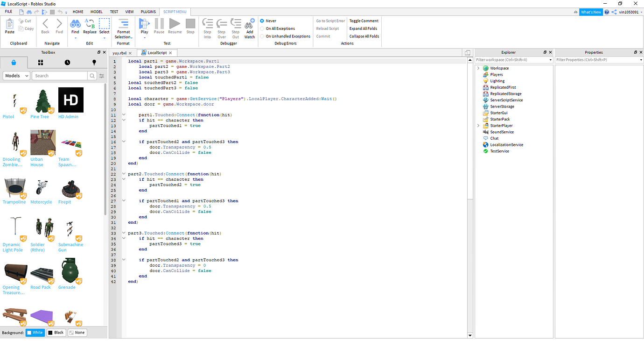Click the Pine Tree model thumbnail
The width and height of the screenshot is (644, 341).
(x=42, y=100)
